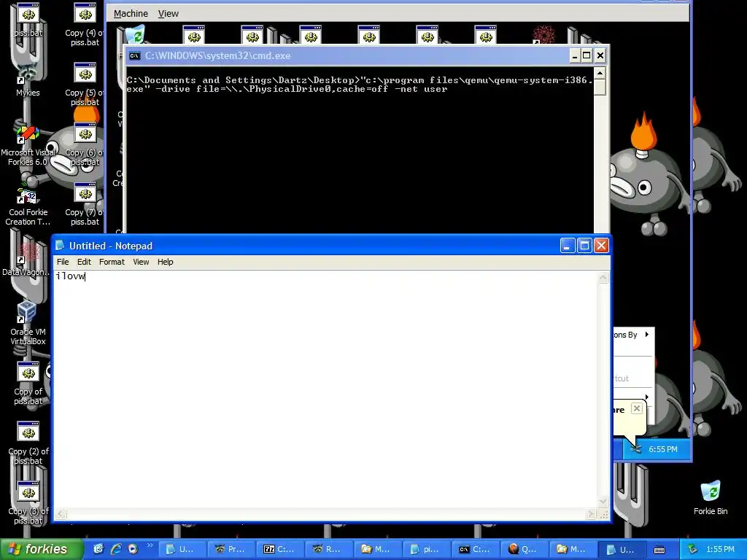The image size is (747, 560).
Task: Select the Copy (4) of piss.bat icon
Action: (x=85, y=25)
